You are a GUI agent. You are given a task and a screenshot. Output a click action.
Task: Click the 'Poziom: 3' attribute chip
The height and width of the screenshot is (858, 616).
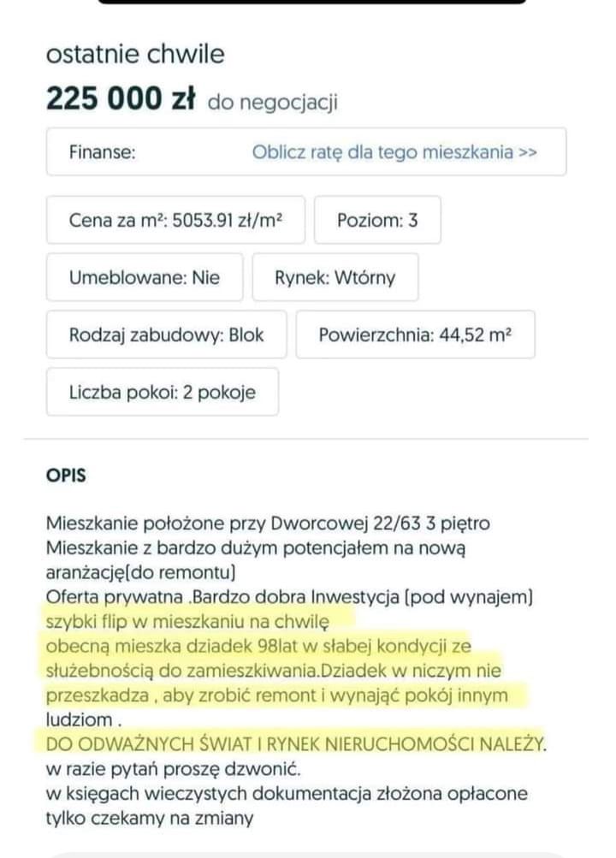coord(377,219)
